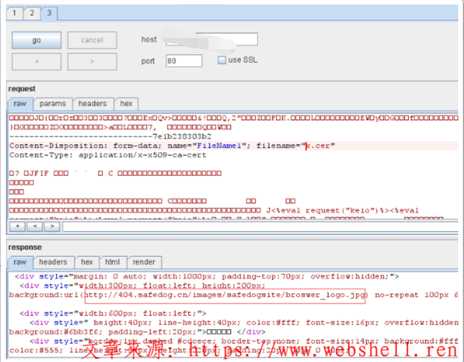
Task: Open the request params tab
Action: pos(53,104)
